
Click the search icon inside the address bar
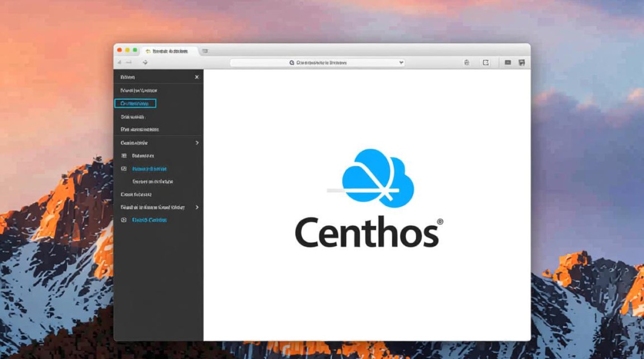point(291,63)
